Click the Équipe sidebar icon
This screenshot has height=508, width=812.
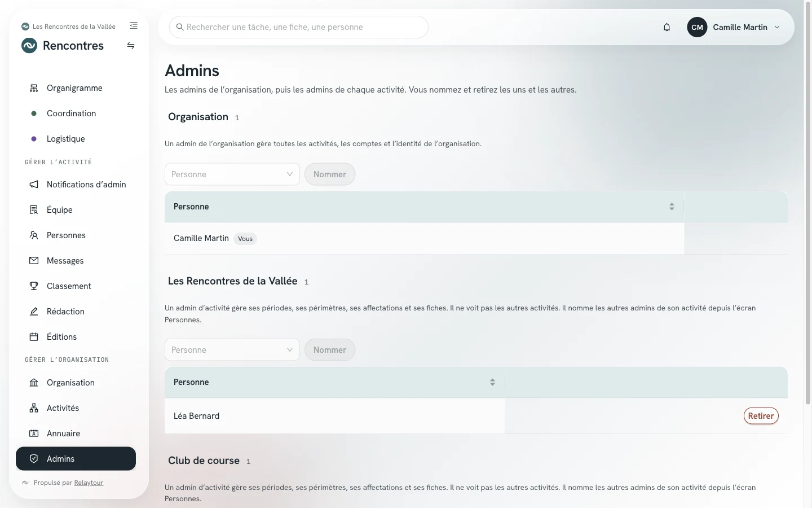click(x=34, y=210)
